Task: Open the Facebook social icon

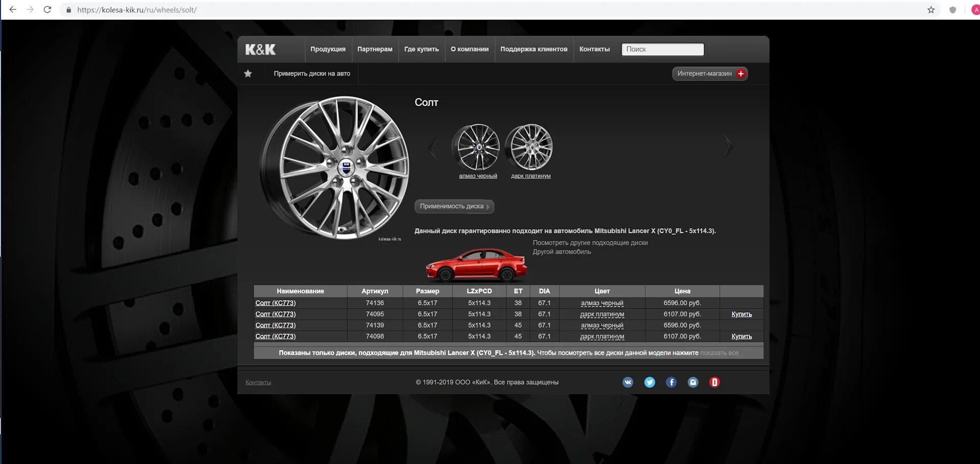Action: point(671,382)
